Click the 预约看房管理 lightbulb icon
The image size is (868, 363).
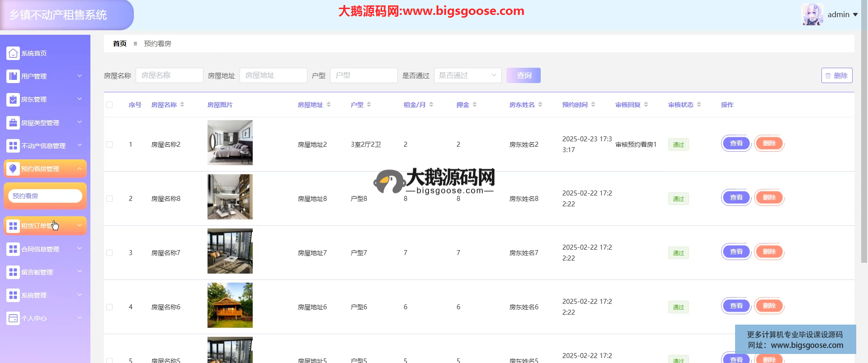click(x=13, y=169)
